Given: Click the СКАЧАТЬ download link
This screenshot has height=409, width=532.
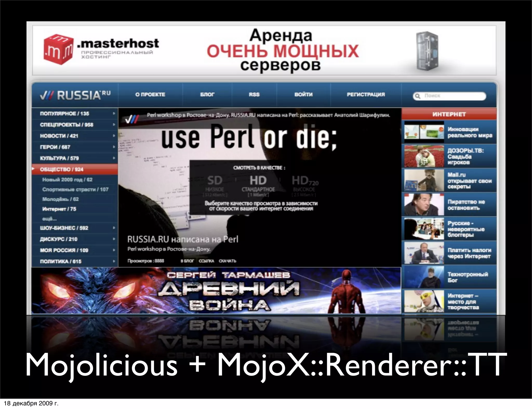Looking at the screenshot, I should [x=228, y=261].
